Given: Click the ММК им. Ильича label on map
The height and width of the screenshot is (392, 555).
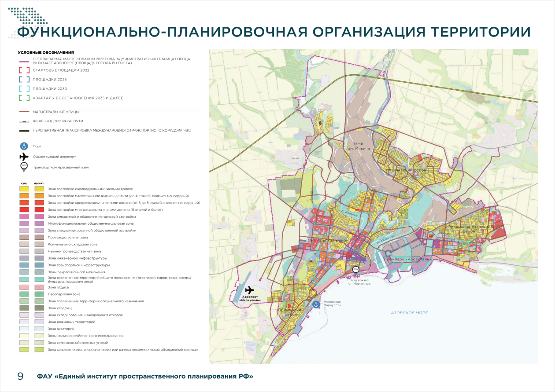Looking at the screenshot, I should pos(363,147).
